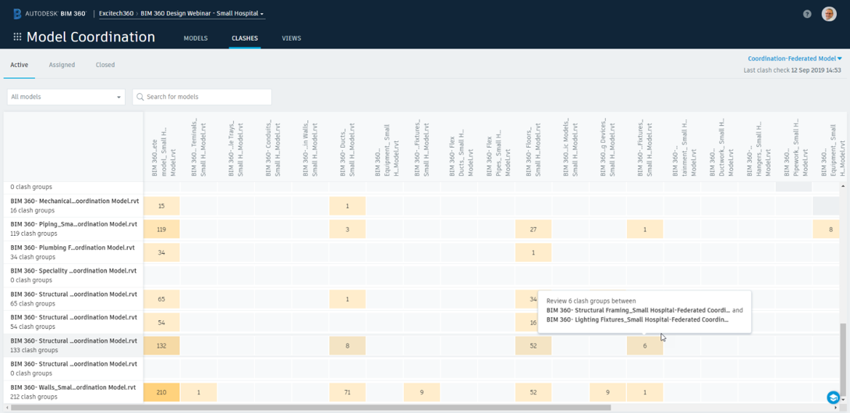
Task: Open the All models filter dropdown
Action: [x=66, y=97]
